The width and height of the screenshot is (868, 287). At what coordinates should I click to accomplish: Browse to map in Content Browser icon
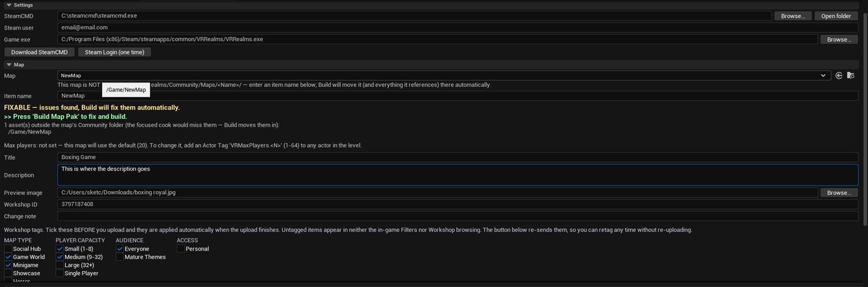click(851, 75)
